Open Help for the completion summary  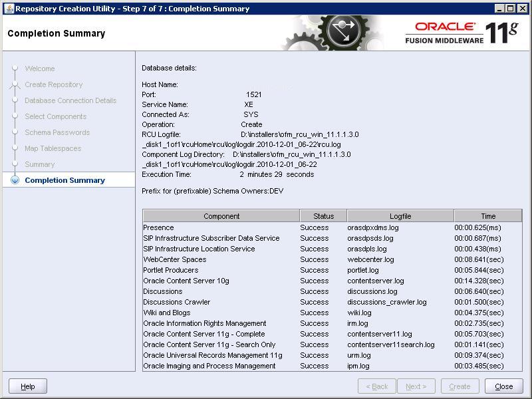pyautogui.click(x=28, y=386)
